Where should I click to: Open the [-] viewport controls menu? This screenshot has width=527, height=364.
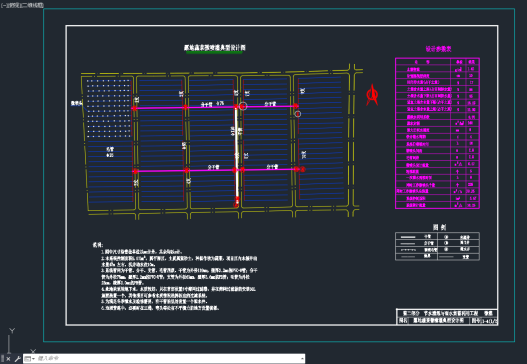click(3, 5)
